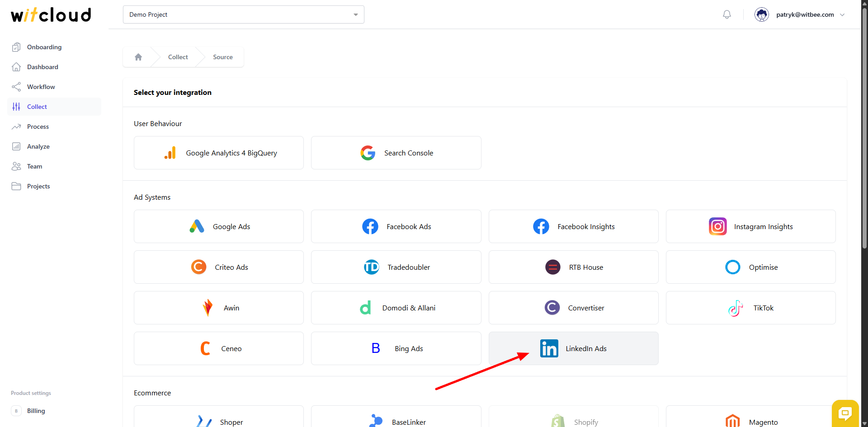Choose the Facebook Insights integration
This screenshot has width=868, height=427.
[x=574, y=226]
